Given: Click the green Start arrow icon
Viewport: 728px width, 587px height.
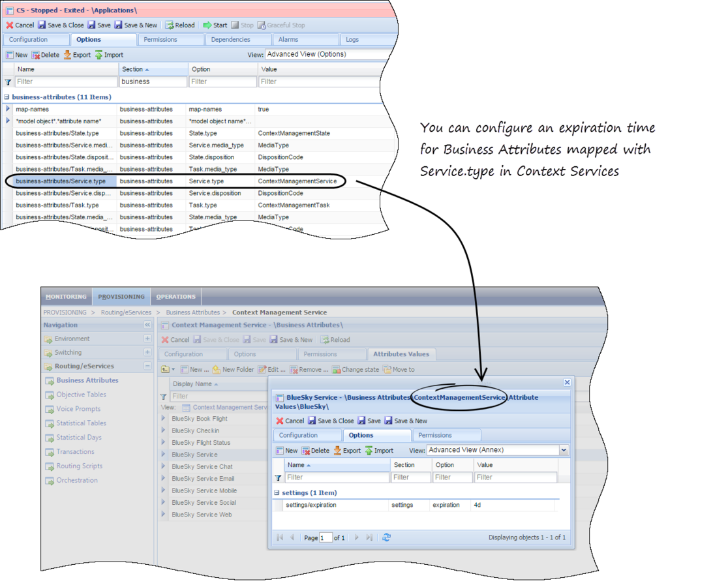Looking at the screenshot, I should [x=207, y=25].
